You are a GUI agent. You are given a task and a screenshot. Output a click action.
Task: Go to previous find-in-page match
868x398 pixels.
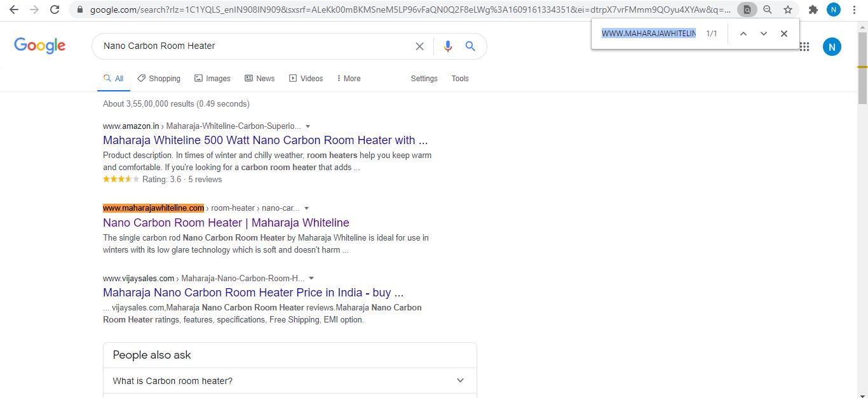point(743,34)
